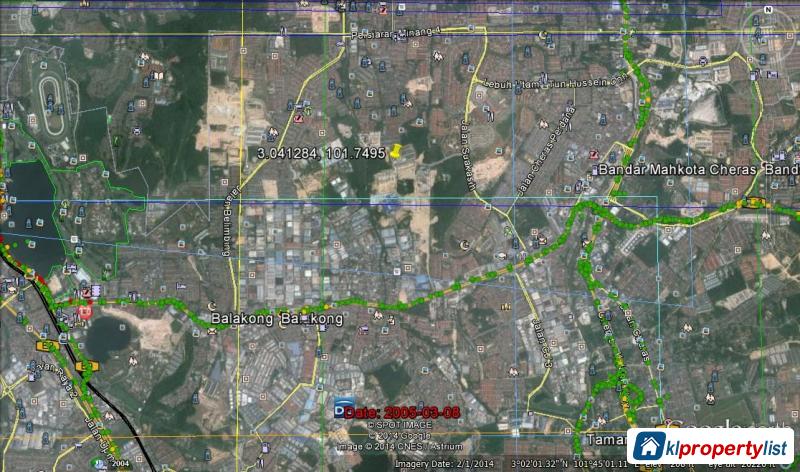The height and width of the screenshot is (472, 800).
Task: Click the Jalan Cheras Perdana road label
Action: pyautogui.click(x=546, y=151)
